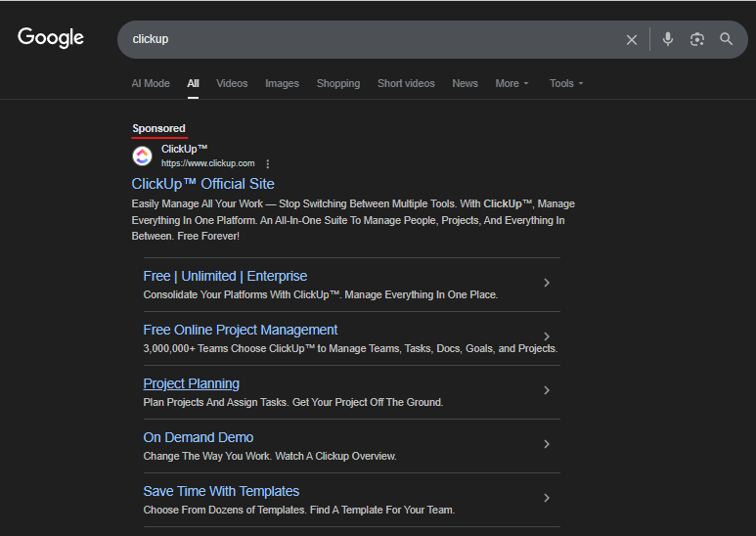Open the Shopping results tab
The image size is (756, 536).
coord(338,83)
